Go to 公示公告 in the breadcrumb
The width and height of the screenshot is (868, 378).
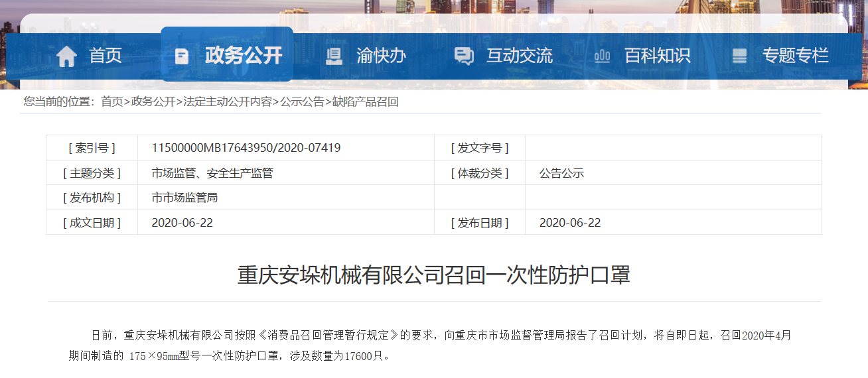(x=302, y=102)
